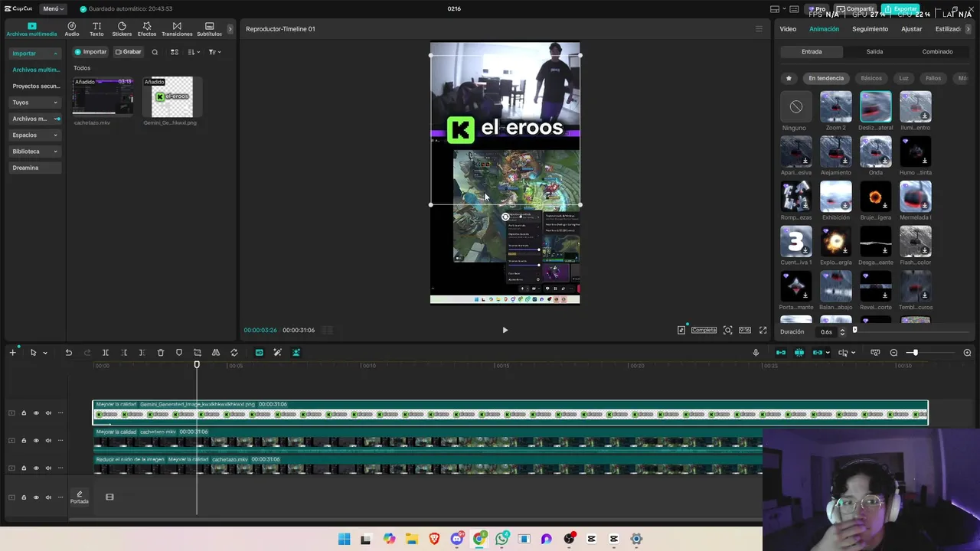This screenshot has height=551, width=980.
Task: Play the preview video
Action: (x=505, y=330)
